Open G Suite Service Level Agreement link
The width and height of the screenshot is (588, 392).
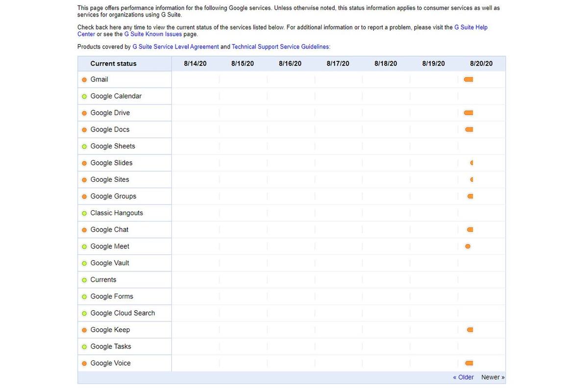pos(175,47)
